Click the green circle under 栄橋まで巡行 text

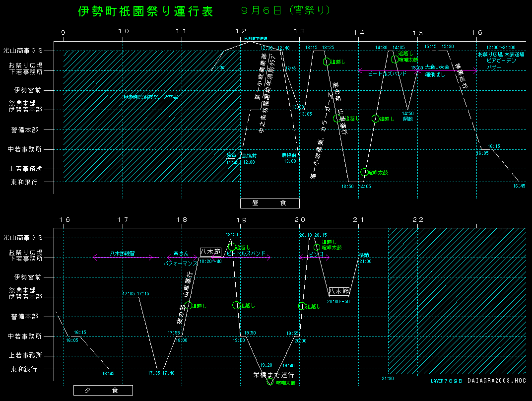[x=270, y=383]
